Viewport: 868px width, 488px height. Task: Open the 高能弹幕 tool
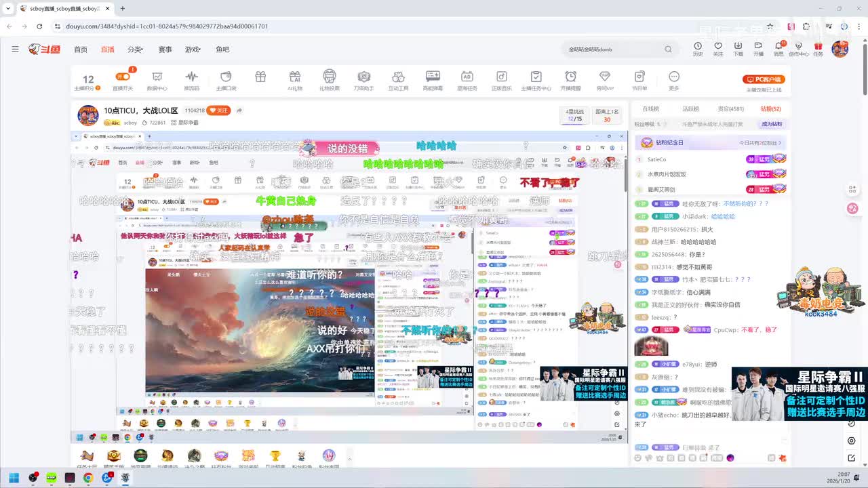coord(433,81)
